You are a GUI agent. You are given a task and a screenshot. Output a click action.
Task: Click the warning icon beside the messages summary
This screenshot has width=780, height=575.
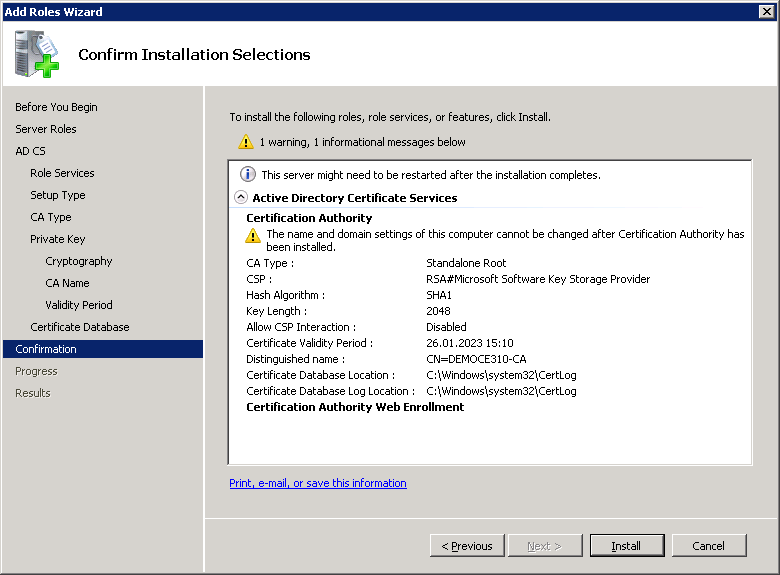246,142
